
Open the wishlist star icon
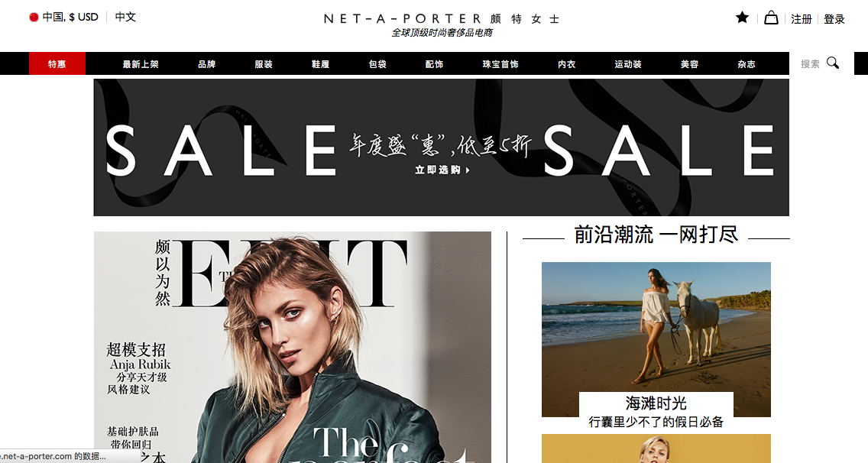pos(743,18)
